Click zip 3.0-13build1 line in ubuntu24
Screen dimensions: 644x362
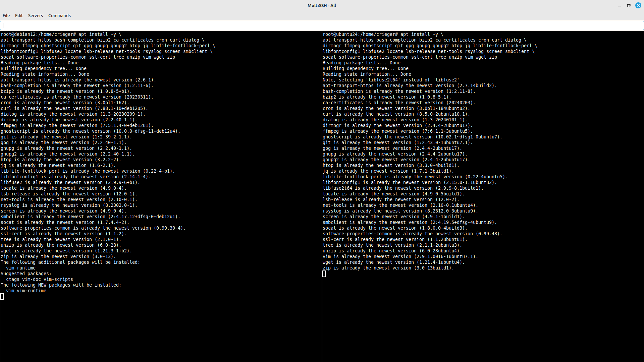pos(388,268)
